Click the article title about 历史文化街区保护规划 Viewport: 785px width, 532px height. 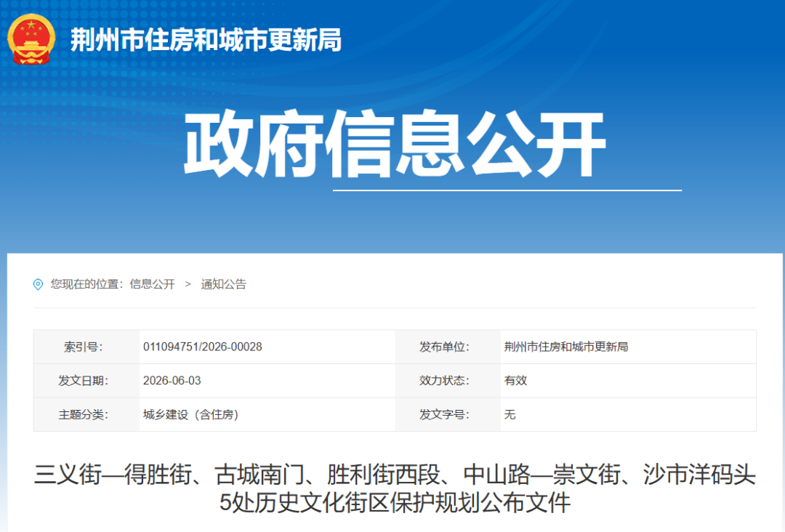(395, 489)
